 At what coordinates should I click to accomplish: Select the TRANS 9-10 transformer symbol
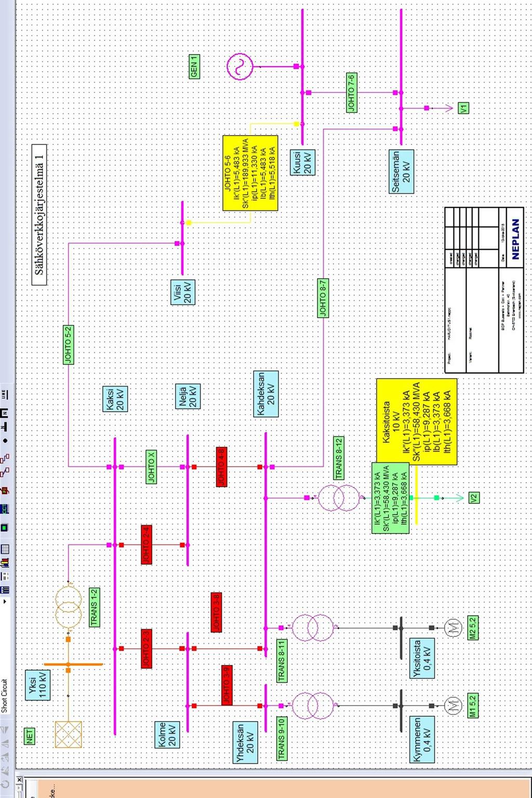tap(313, 706)
